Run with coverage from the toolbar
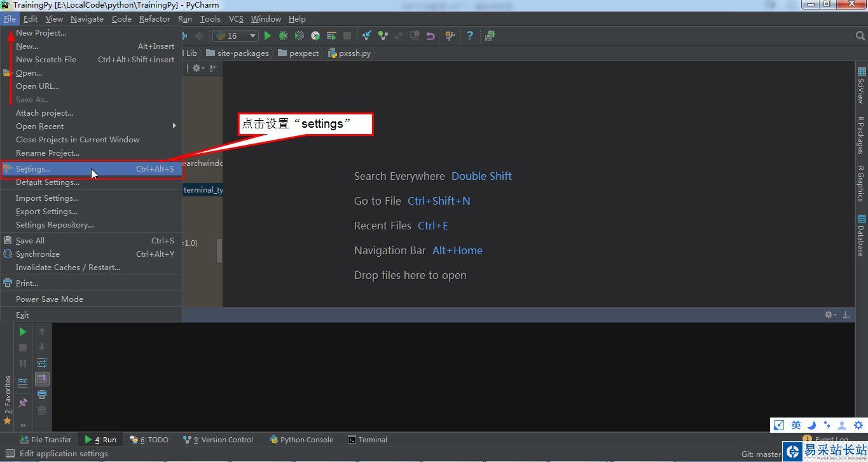This screenshot has width=868, height=462. [300, 36]
